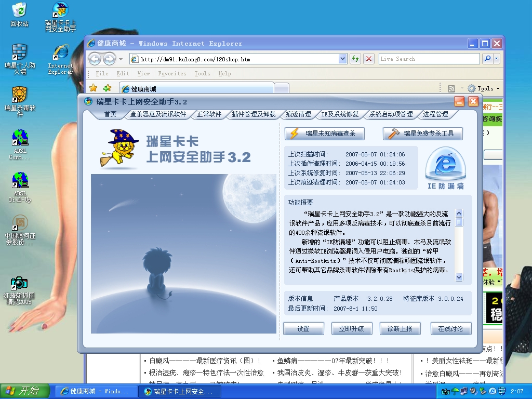Click 瑞星未知病毒查杀 button
Viewport: 532px width, 399px height.
coord(325,134)
